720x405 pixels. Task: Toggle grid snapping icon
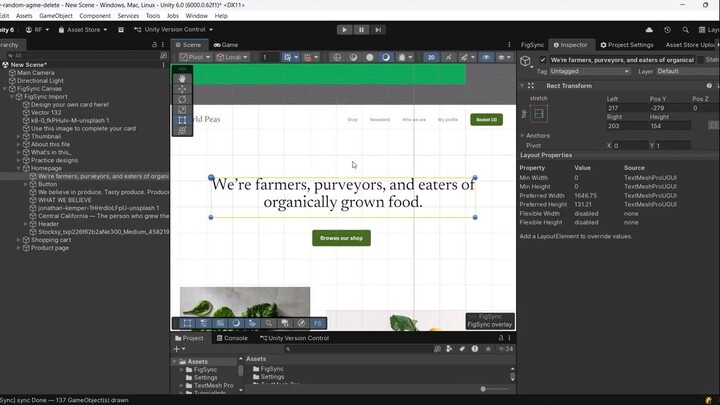coord(287,57)
